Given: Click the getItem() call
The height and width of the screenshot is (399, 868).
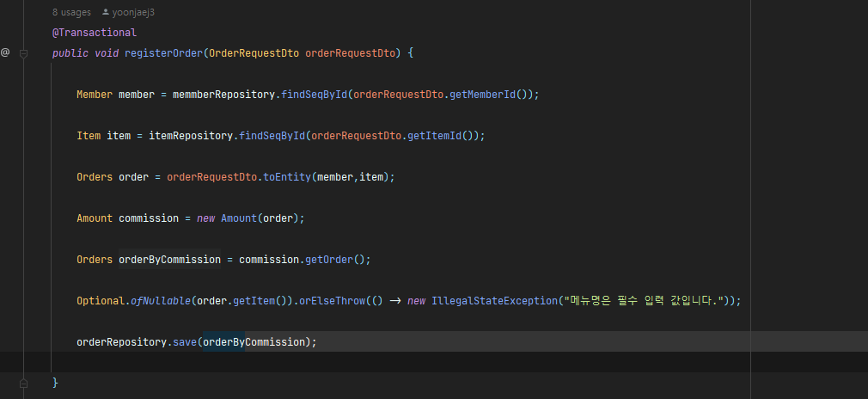Looking at the screenshot, I should 260,301.
